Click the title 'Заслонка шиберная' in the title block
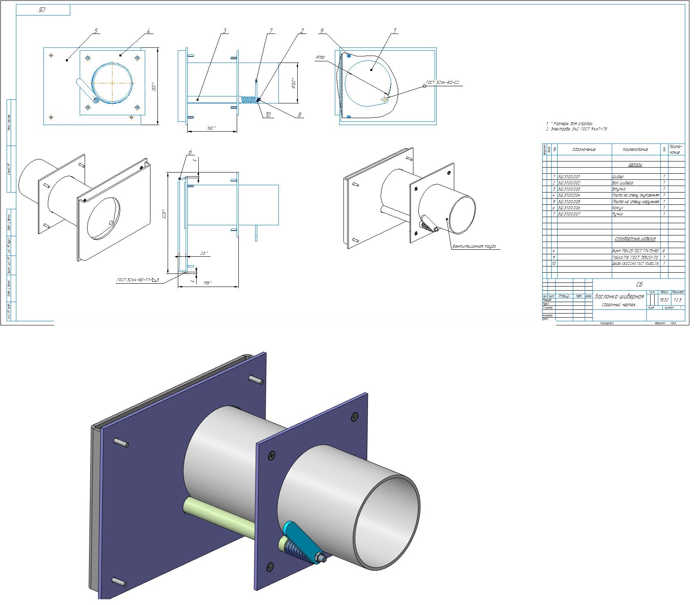Viewport: 700px width, 605px height. (x=619, y=296)
